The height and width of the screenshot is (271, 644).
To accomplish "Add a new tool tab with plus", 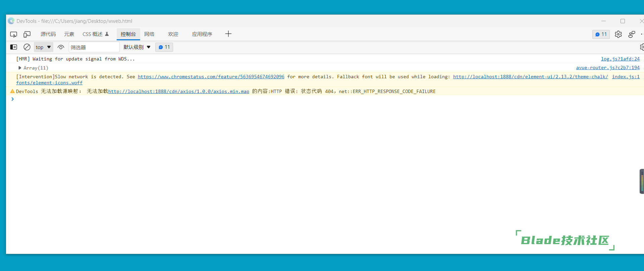I will (x=228, y=34).
